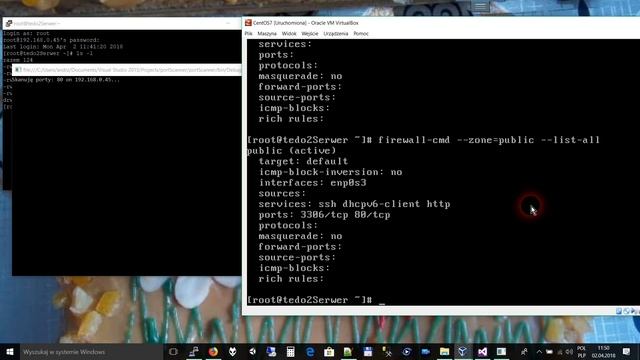The image size is (640, 360).
Task: Open the Unity icon in the taskbar
Action: 252,351
